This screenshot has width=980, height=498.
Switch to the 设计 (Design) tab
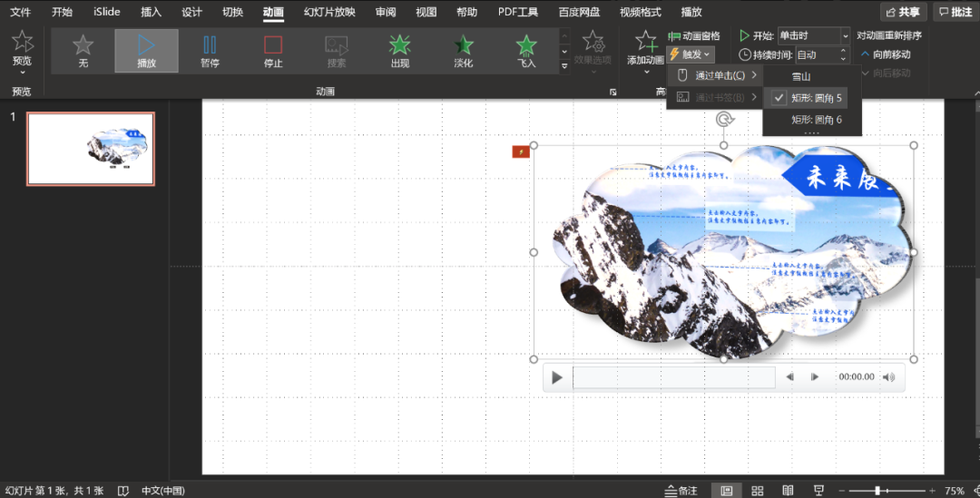[x=191, y=12]
